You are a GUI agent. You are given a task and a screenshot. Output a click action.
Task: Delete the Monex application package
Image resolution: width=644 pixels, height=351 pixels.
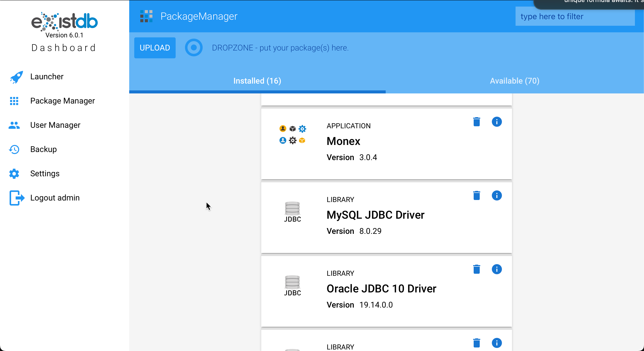pyautogui.click(x=476, y=122)
